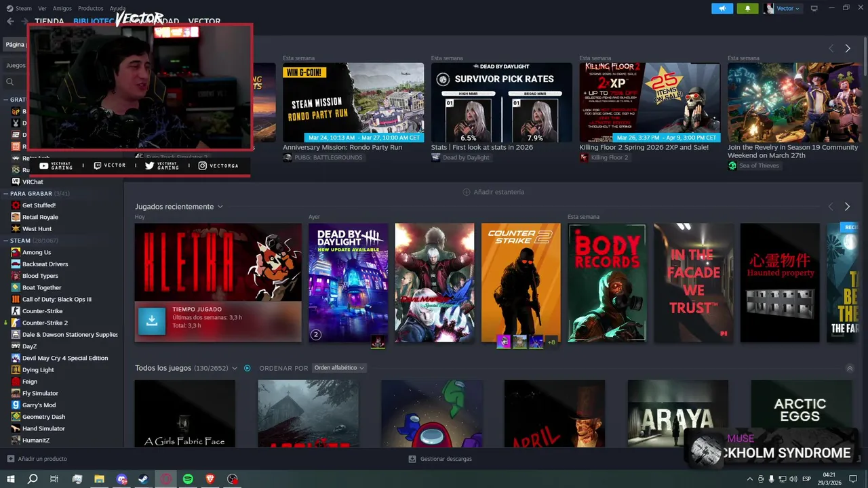The image size is (868, 488).
Task: Advance the news carousel right arrow
Action: (847, 49)
